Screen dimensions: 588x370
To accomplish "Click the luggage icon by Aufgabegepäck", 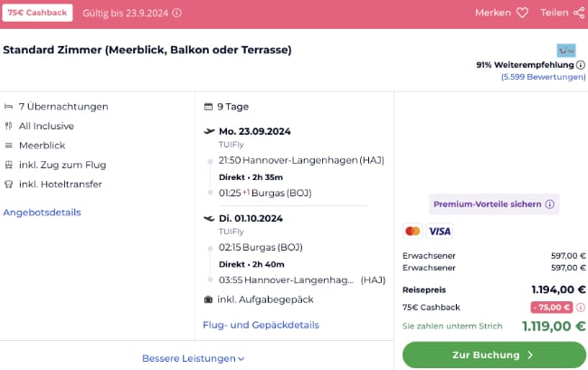I will click(x=209, y=299).
